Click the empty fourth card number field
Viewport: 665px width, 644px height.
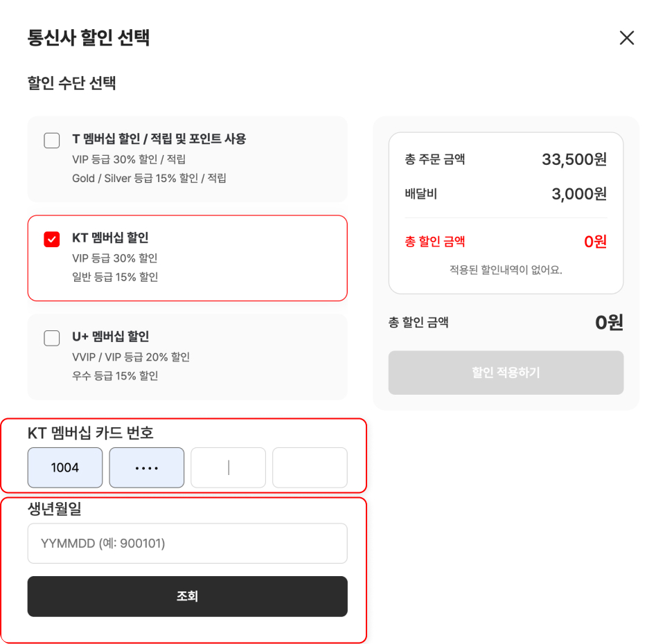(x=310, y=467)
